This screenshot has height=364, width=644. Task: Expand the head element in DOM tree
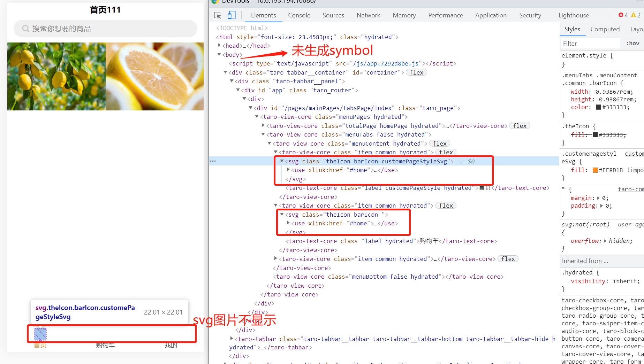pyautogui.click(x=219, y=45)
